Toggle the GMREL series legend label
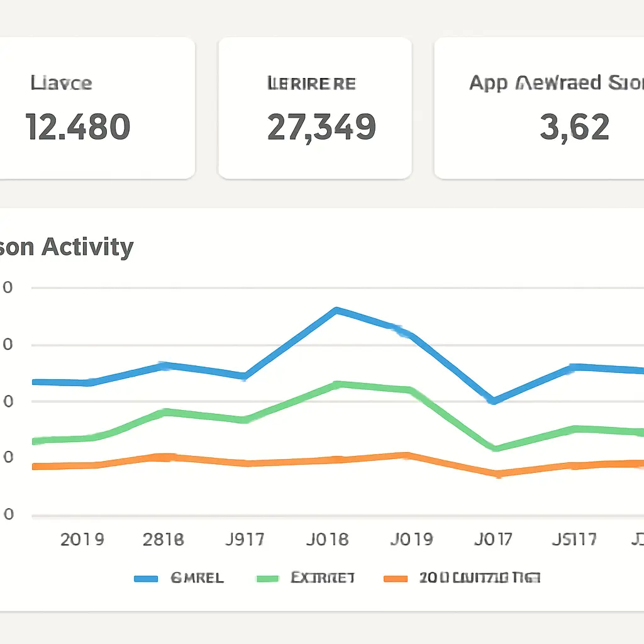Image resolution: width=644 pixels, height=644 pixels. (197, 578)
